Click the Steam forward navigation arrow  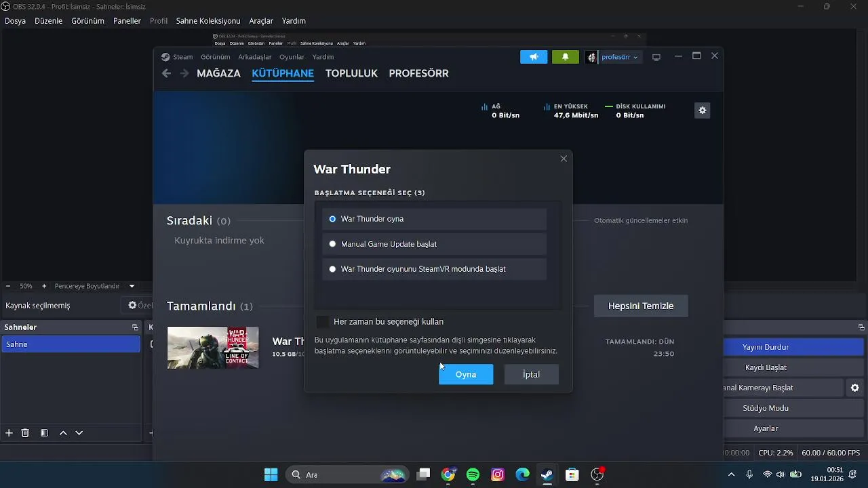point(184,73)
